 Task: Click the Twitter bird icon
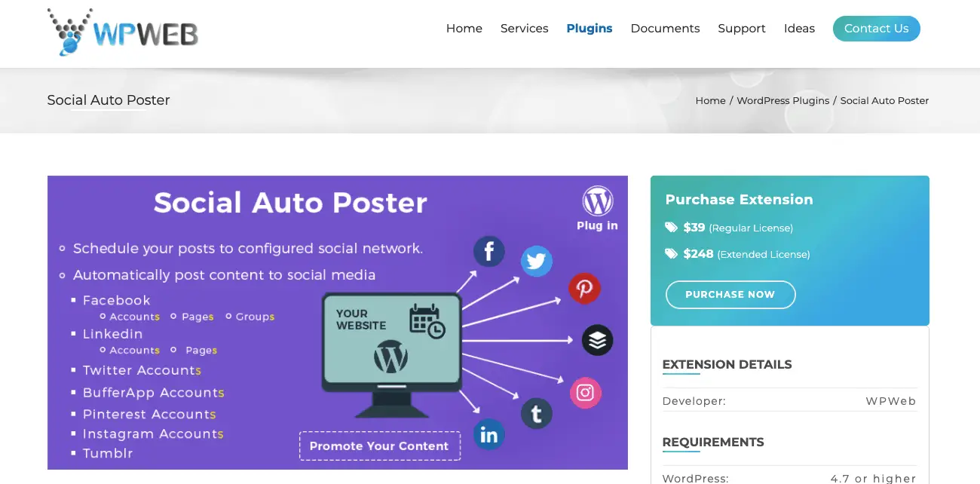537,262
